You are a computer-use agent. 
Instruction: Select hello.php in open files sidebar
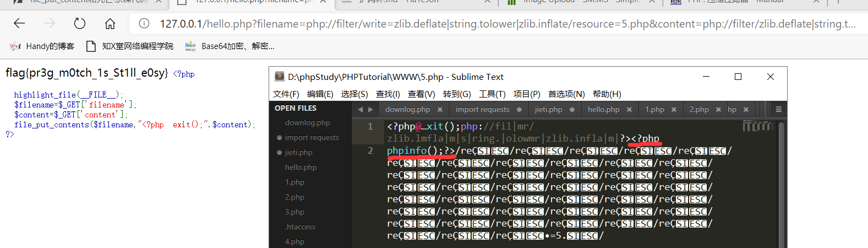point(301,167)
